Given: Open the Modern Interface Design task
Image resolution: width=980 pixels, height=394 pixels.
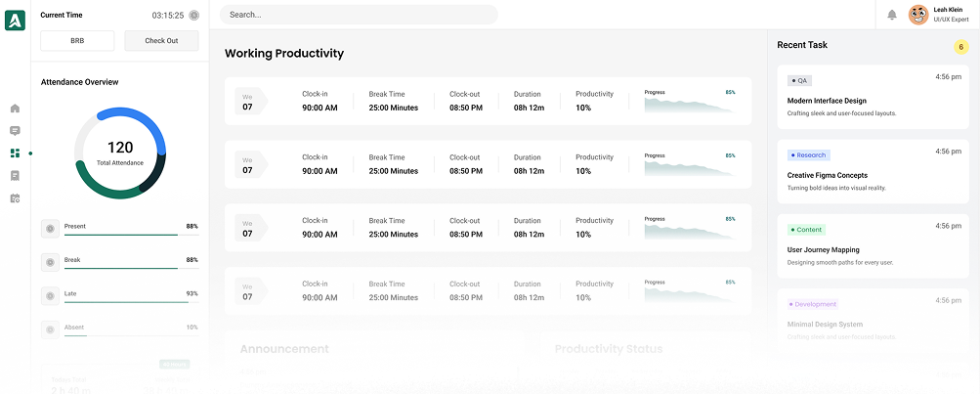Looking at the screenshot, I should pos(827,101).
